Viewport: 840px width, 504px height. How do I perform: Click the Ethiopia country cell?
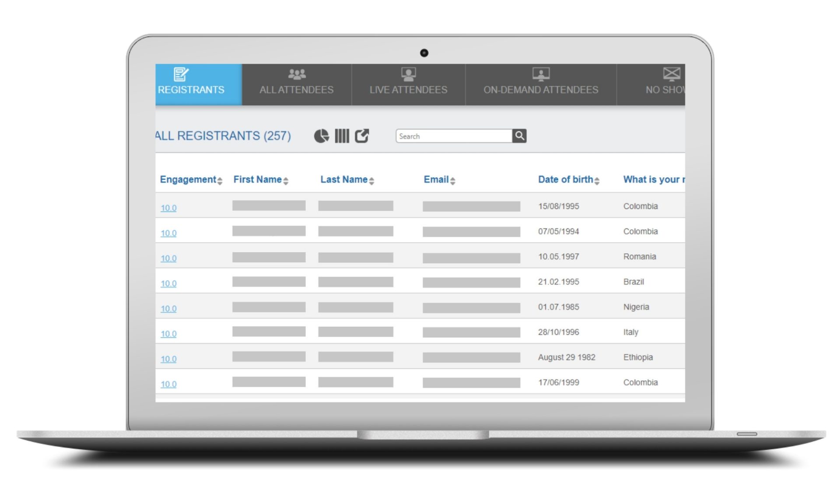638,357
